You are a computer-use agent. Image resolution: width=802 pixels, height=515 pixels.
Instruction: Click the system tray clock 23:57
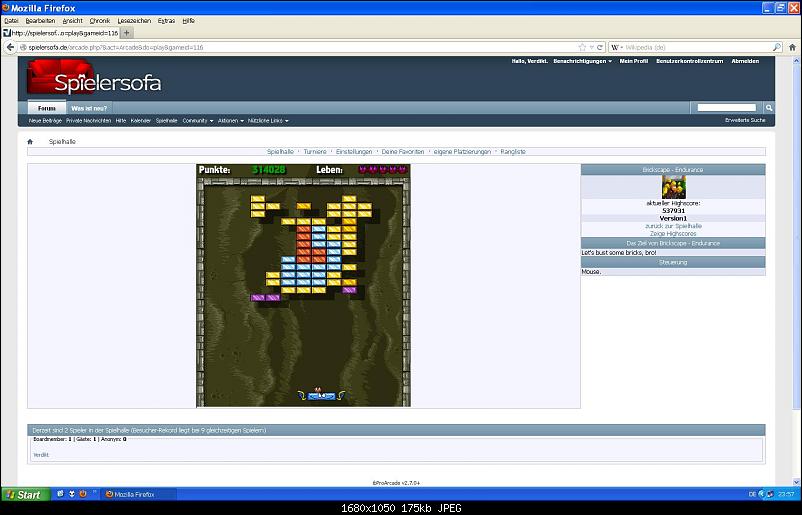[786, 495]
